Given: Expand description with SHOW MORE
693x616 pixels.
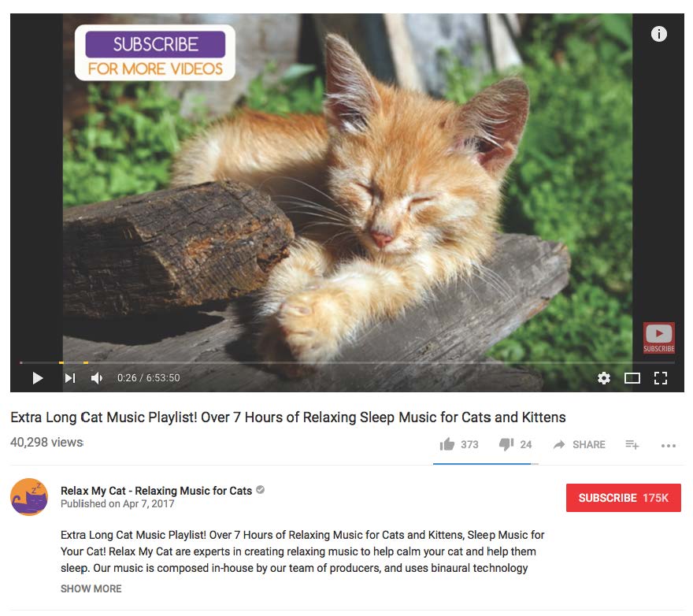Looking at the screenshot, I should pyautogui.click(x=91, y=588).
